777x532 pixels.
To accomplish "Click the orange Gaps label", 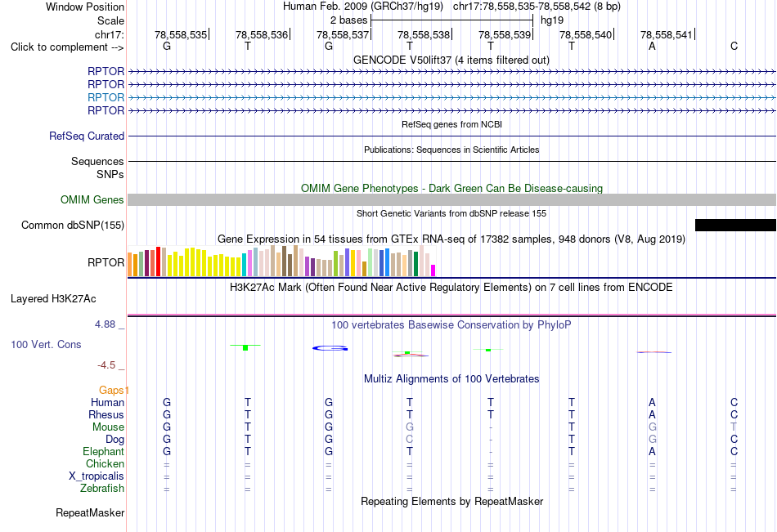I will (x=114, y=391).
